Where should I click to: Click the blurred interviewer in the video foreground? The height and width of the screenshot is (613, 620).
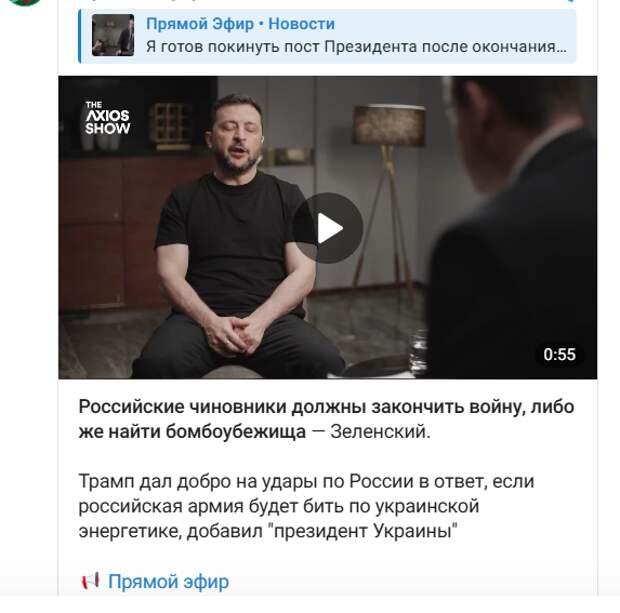pos(514,227)
